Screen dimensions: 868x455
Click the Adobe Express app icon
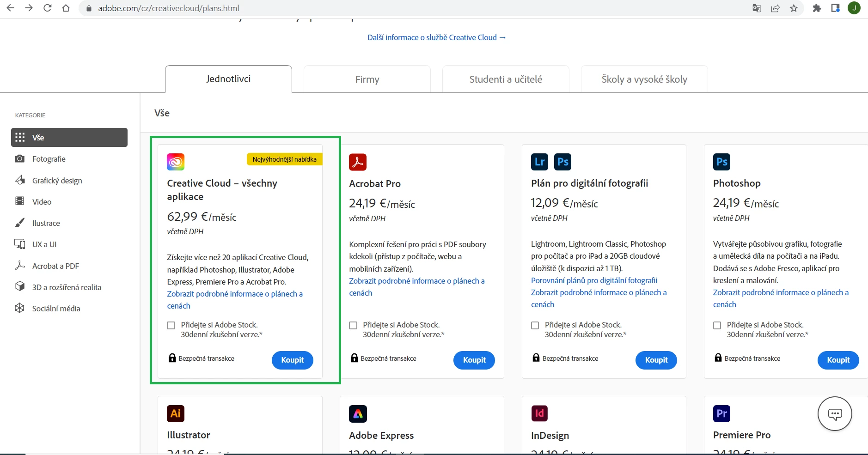(x=358, y=414)
